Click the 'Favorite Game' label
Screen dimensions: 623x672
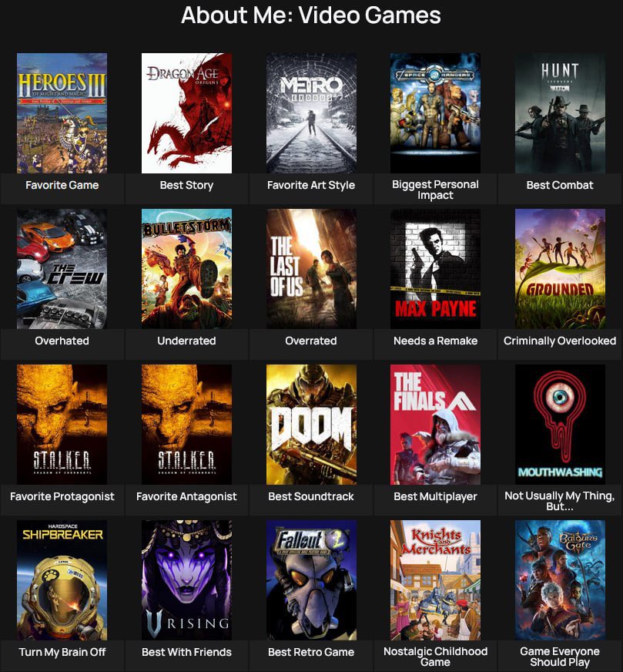[x=62, y=185]
